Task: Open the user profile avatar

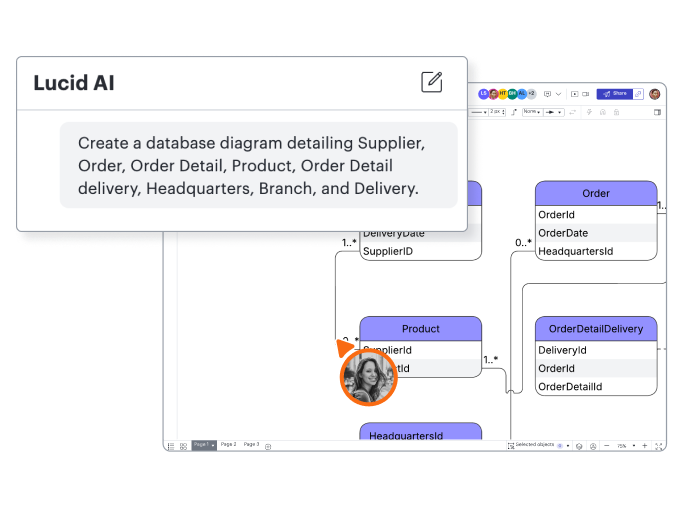Action: (654, 94)
